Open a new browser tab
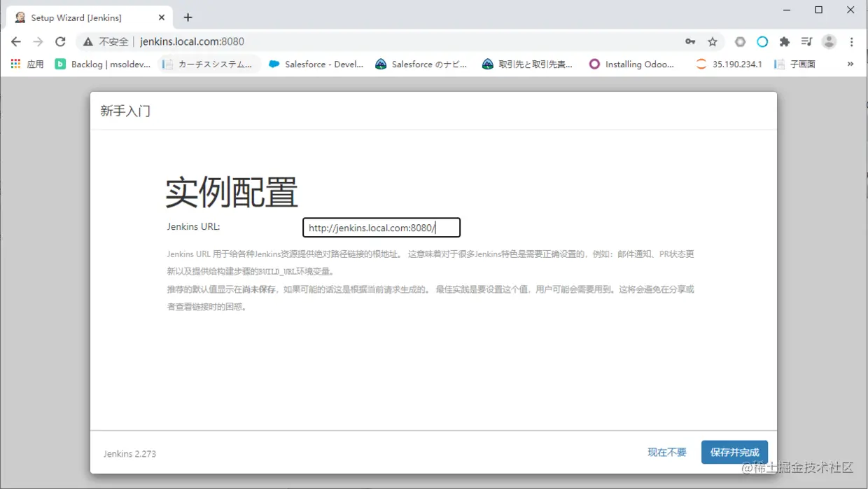This screenshot has width=868, height=489. [x=188, y=18]
